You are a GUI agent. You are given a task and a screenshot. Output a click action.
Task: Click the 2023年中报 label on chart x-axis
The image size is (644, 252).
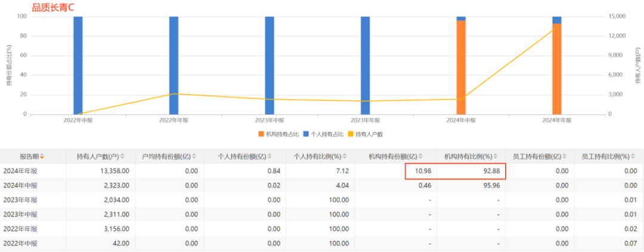[x=270, y=121]
